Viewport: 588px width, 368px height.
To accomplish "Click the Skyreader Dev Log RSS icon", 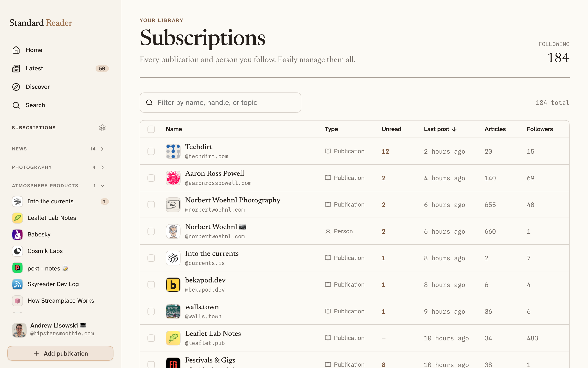I will pos(17,284).
